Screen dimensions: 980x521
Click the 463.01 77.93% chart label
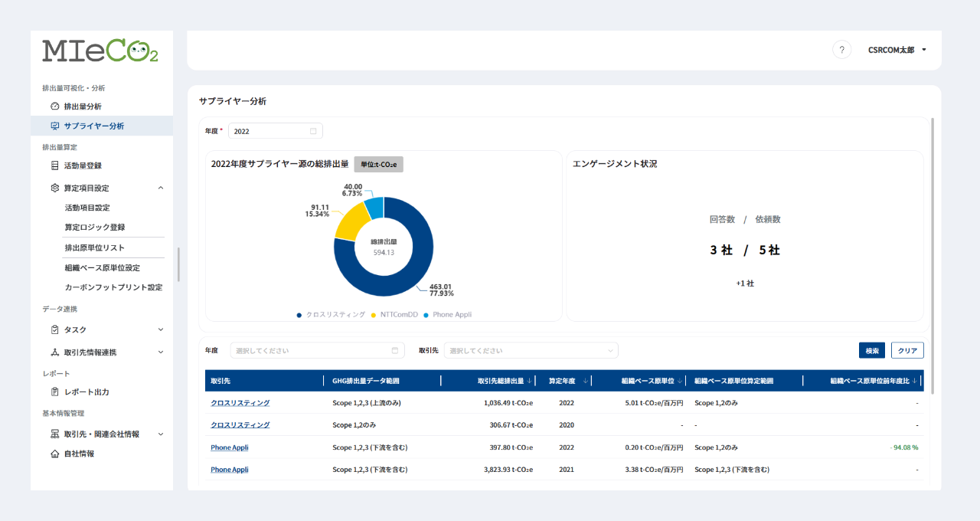(441, 290)
